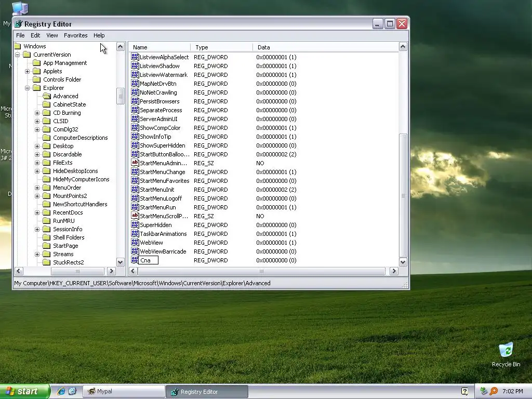Image resolution: width=532 pixels, height=399 pixels.
Task: Click the ListviewAlphaSelect DWORD value icon
Action: tap(135, 57)
